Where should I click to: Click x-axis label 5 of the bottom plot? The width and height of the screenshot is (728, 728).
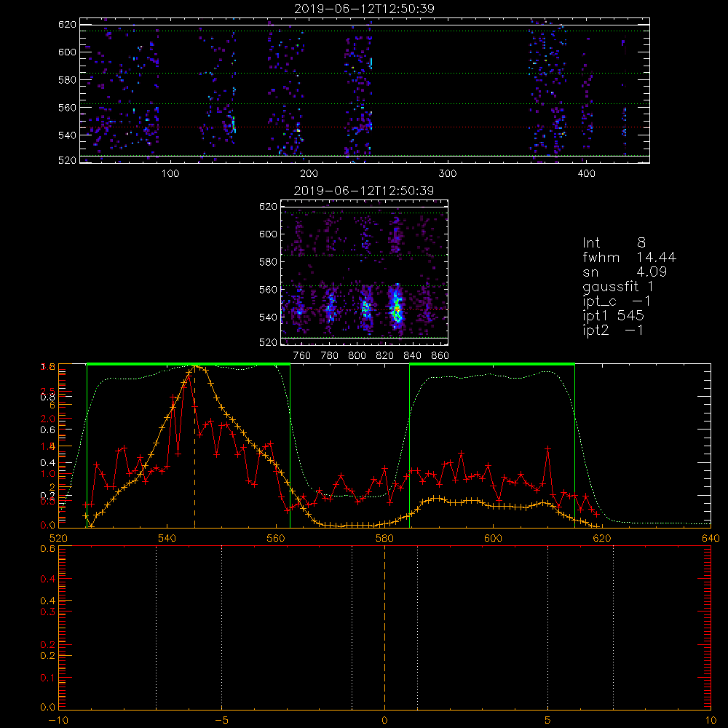tap(547, 721)
